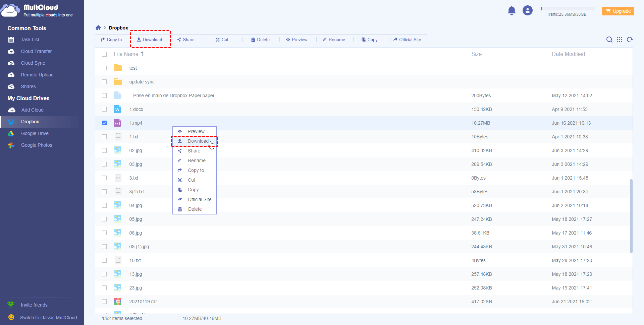Open Cloud Transfer in sidebar

36,51
